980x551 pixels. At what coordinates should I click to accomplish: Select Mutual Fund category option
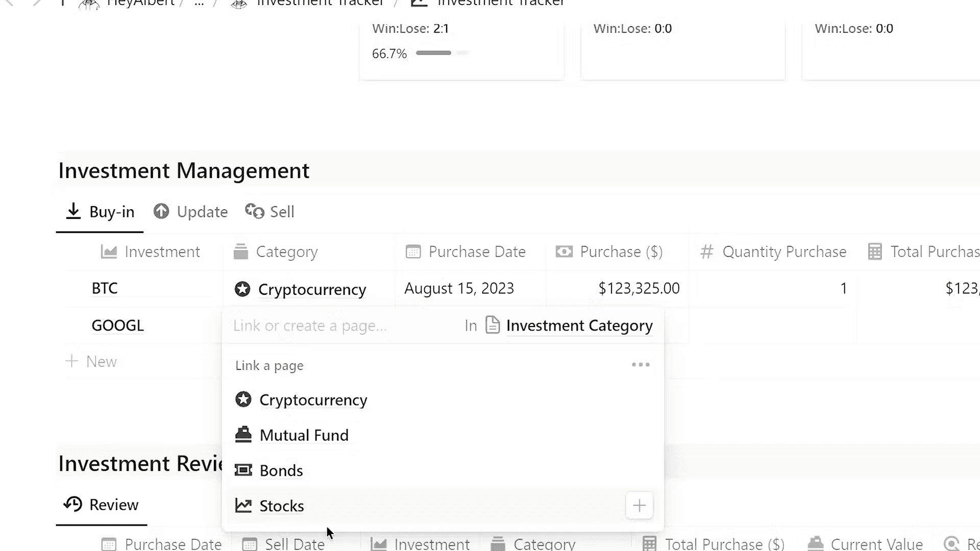[304, 435]
